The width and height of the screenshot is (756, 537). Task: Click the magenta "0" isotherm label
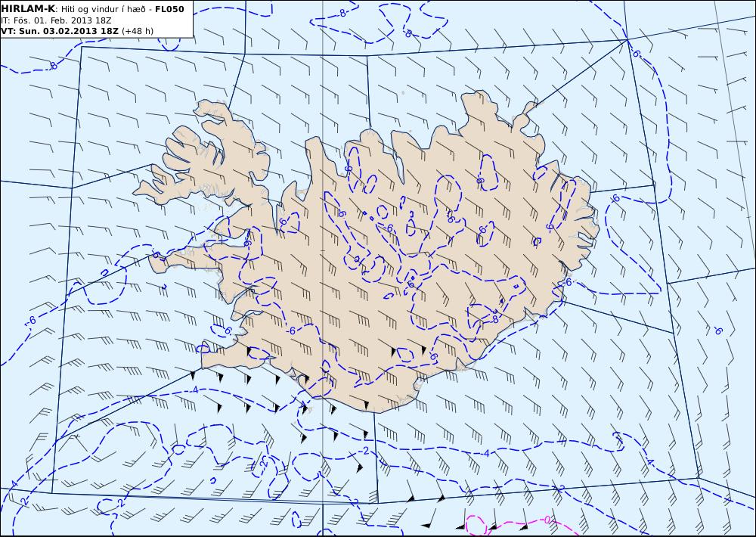tap(547, 520)
